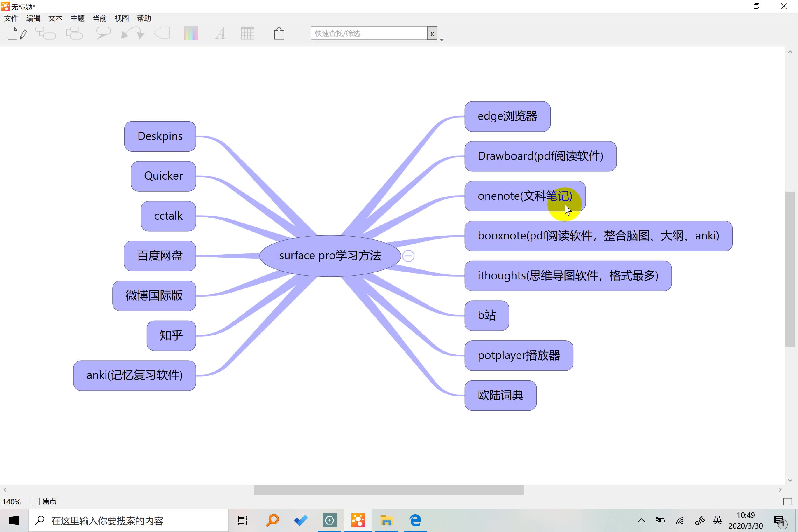Select the booxnote node
The width and height of the screenshot is (798, 532).
click(598, 236)
